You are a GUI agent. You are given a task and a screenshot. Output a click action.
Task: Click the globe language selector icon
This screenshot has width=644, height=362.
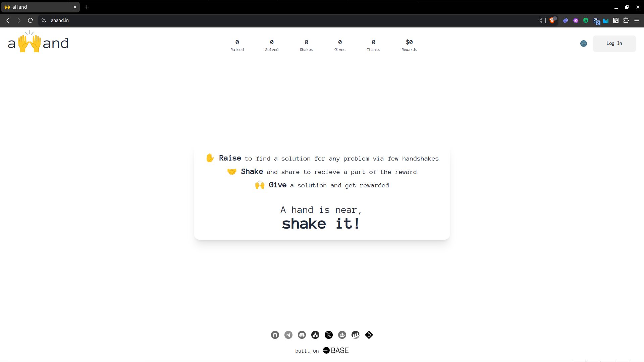583,43
